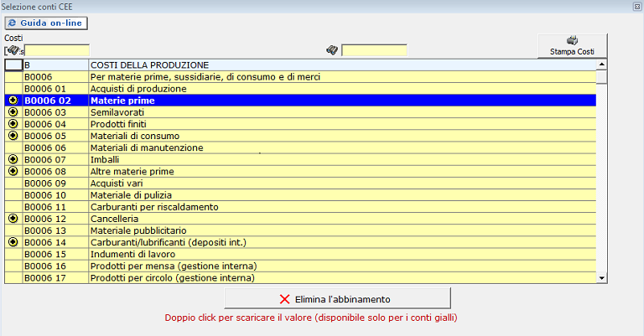The width and height of the screenshot is (644, 336).
Task: Click marker icon on Prodotti finiti row
Action: point(13,124)
